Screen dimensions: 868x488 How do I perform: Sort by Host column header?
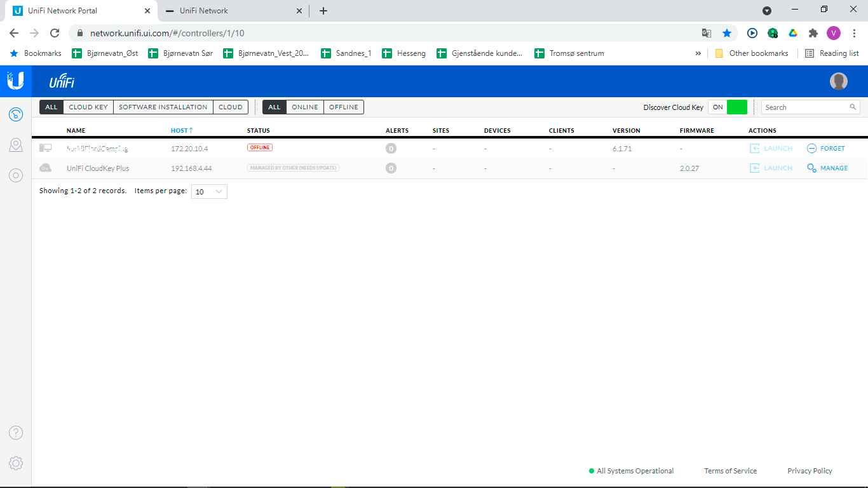(x=181, y=130)
